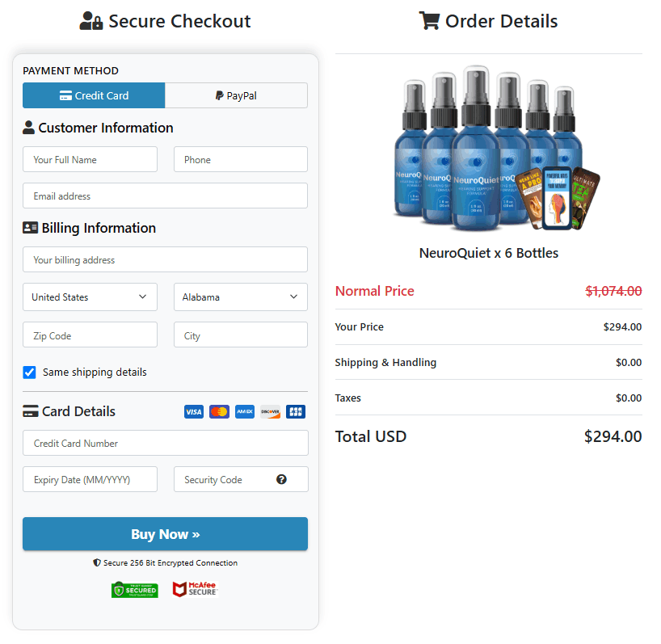Image resolution: width=661 pixels, height=644 pixels.
Task: Toggle the shipping details checkbox off
Action: tap(29, 372)
